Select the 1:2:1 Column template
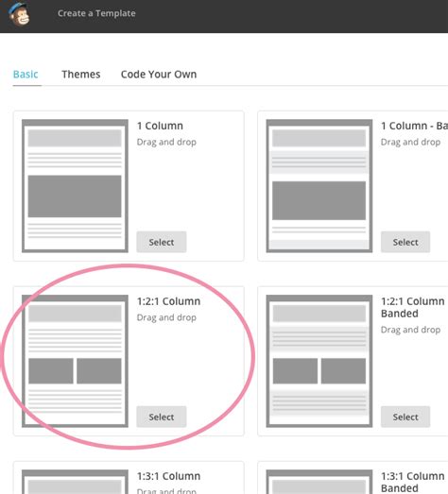The height and width of the screenshot is (494, 448). coord(162,417)
